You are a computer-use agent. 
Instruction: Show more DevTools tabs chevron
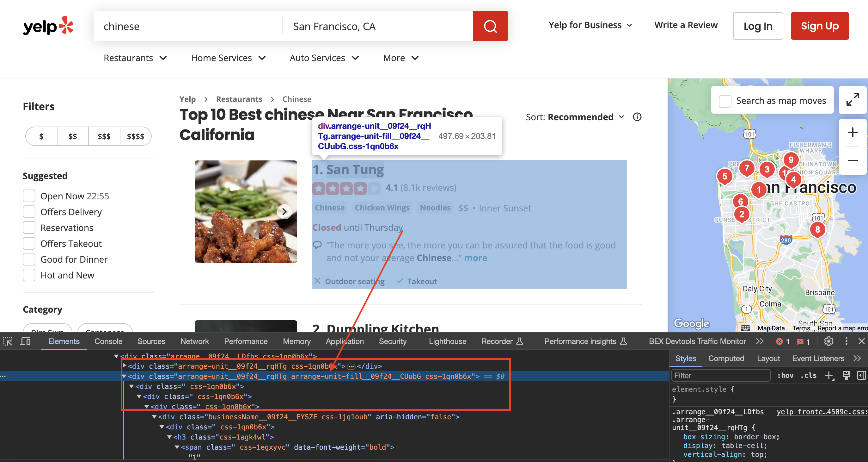(x=760, y=341)
